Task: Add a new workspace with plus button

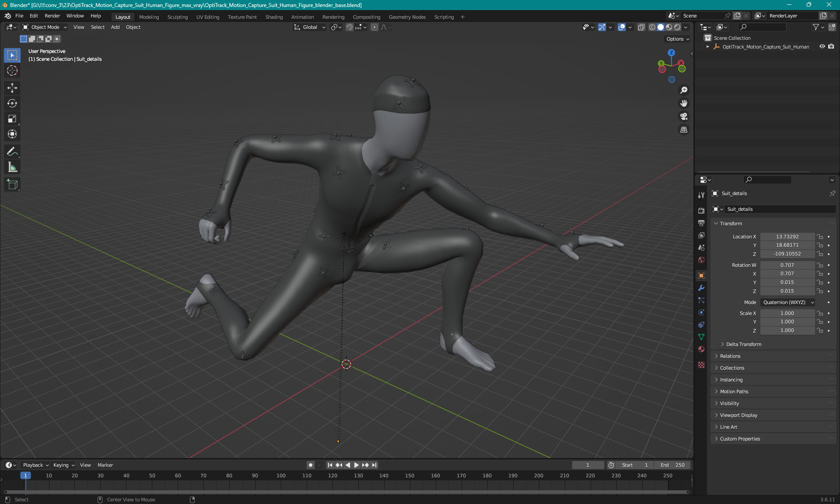Action: tap(462, 17)
